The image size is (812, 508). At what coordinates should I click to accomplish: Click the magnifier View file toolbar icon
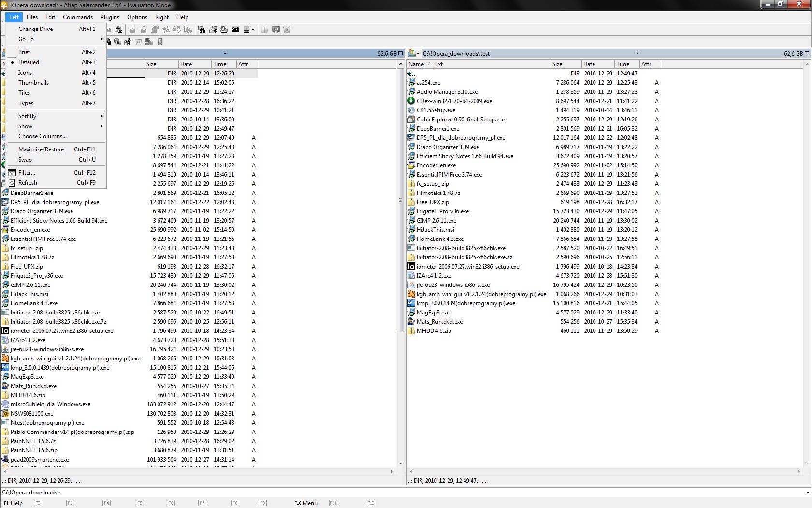pyautogui.click(x=213, y=30)
